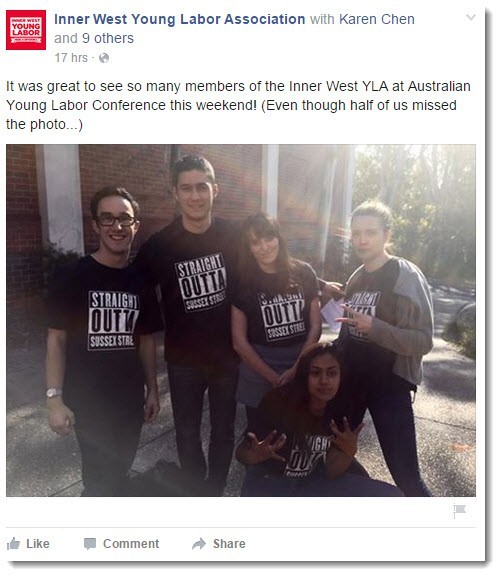Image resolution: width=500 pixels, height=576 pixels.
Task: Select the Share text button
Action: point(229,544)
